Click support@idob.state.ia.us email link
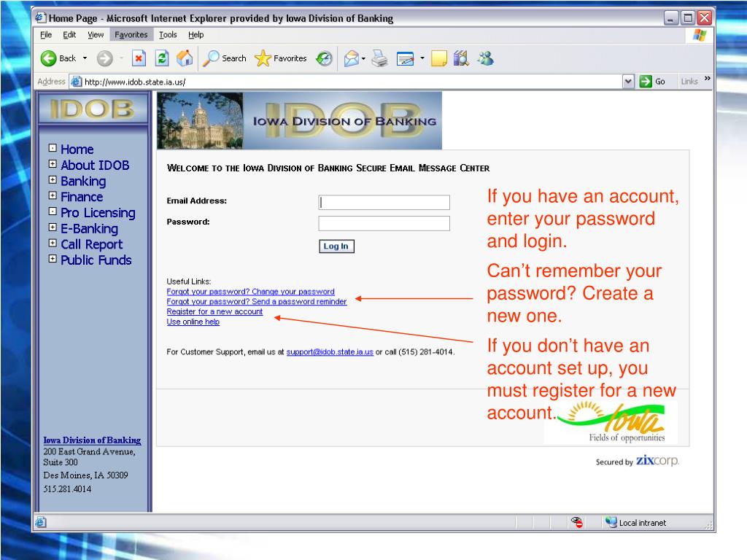747x560 pixels. click(330, 352)
